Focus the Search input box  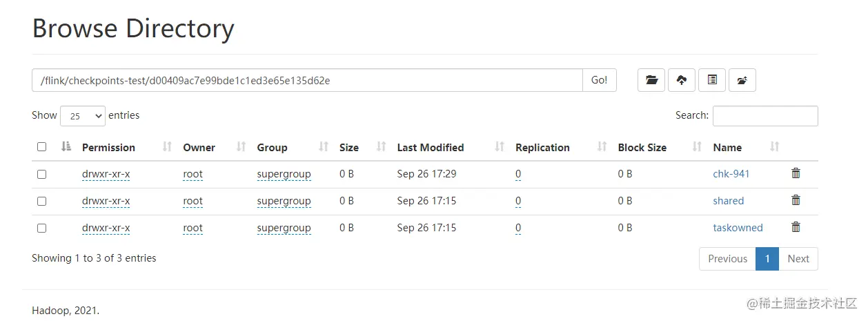(x=765, y=116)
